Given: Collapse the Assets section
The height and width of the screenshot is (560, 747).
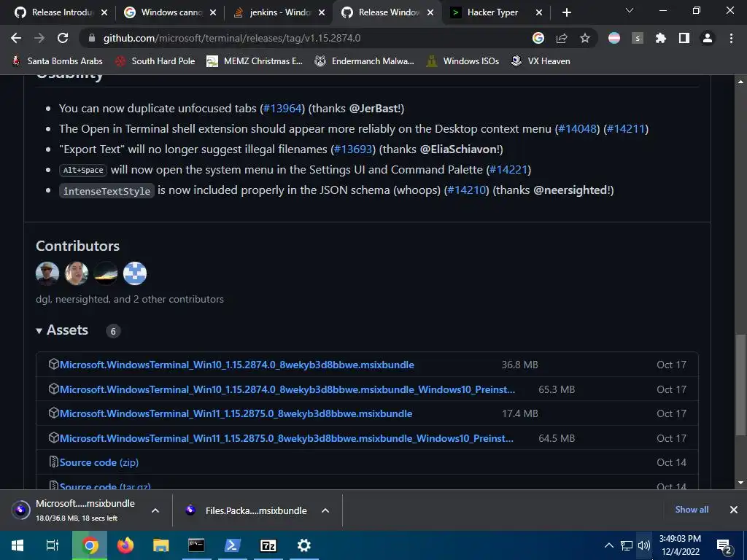Looking at the screenshot, I should [62, 330].
